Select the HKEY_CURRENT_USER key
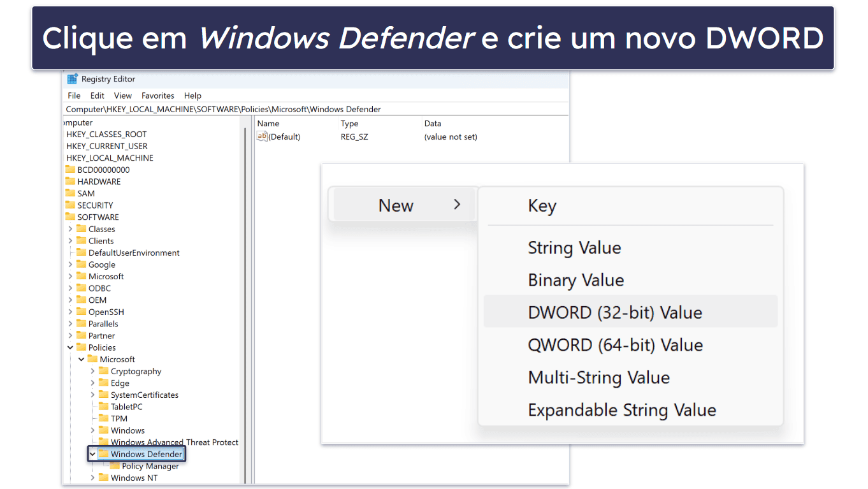Screen dimensions: 868x489 107,146
